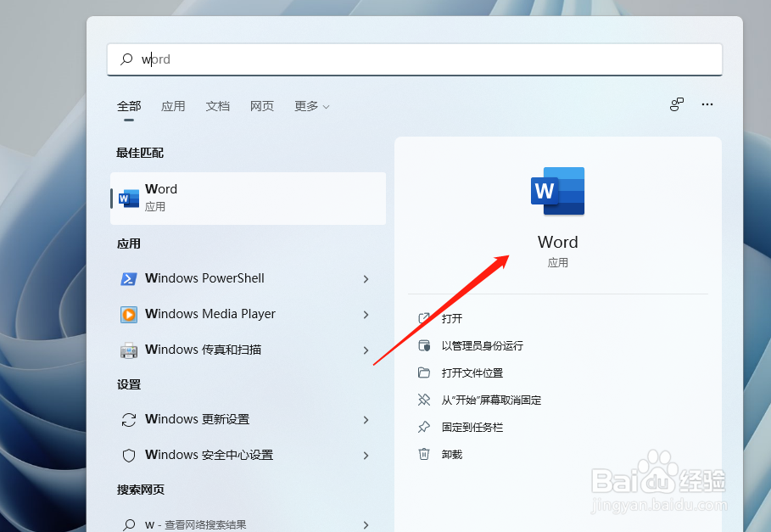The height and width of the screenshot is (532, 771).
Task: Click the folder icon beside 打开文件位置
Action: pyautogui.click(x=424, y=372)
